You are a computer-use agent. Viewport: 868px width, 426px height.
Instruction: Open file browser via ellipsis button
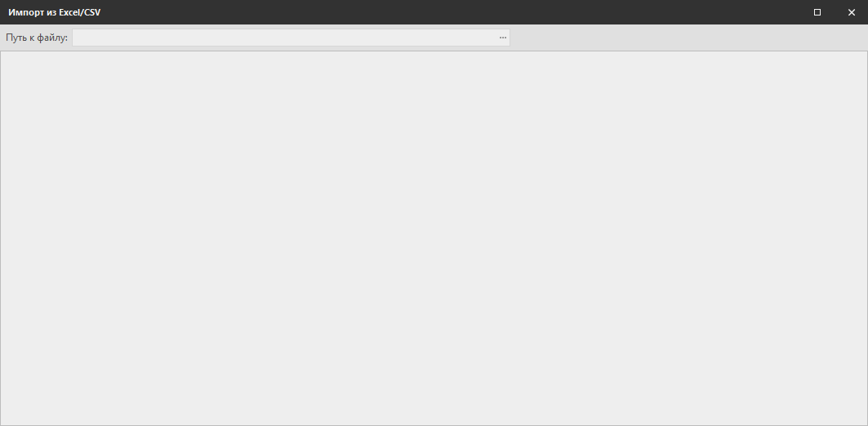pos(503,38)
